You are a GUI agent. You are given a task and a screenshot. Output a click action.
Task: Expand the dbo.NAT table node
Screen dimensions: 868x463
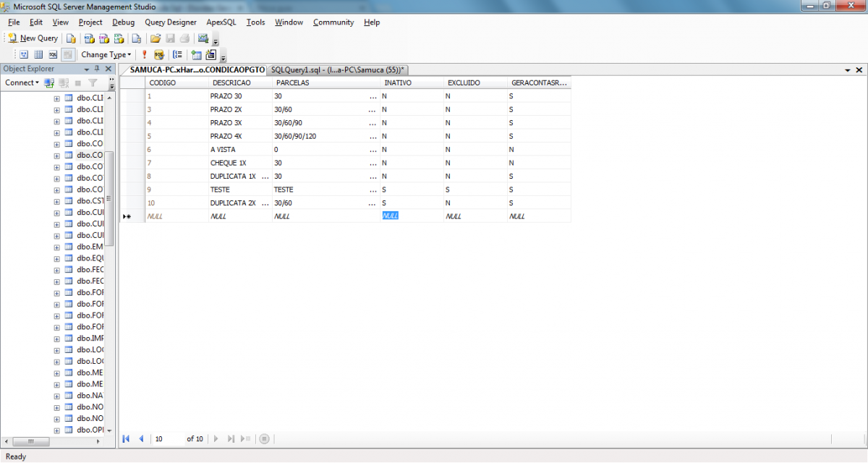coord(57,396)
